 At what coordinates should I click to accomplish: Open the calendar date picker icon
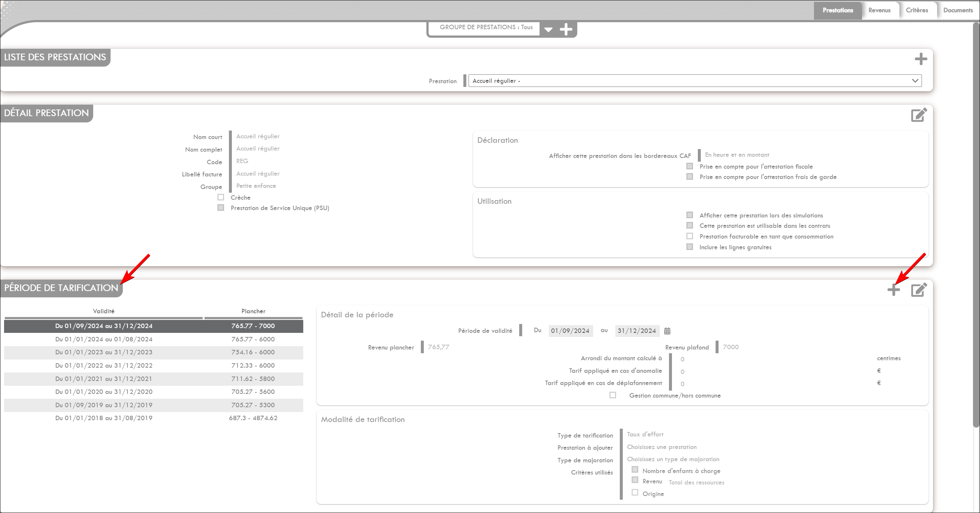point(667,331)
